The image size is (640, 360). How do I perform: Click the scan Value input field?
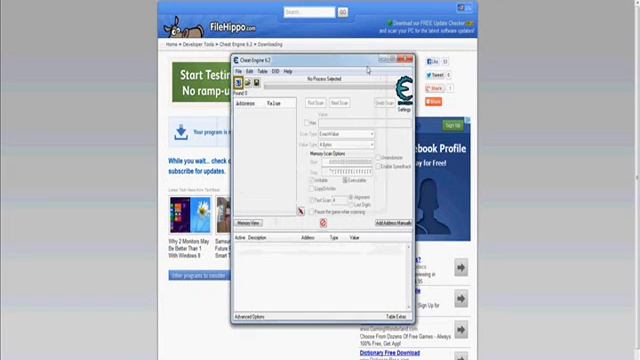pyautogui.click(x=364, y=123)
